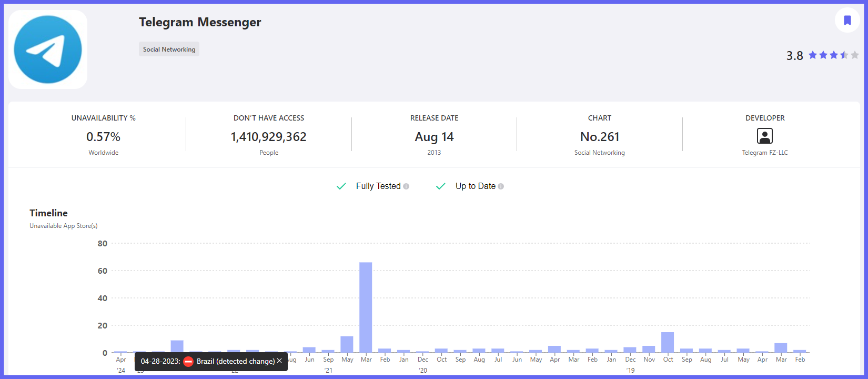868x379 pixels.
Task: Click the Telegram Messenger title
Action: click(200, 22)
